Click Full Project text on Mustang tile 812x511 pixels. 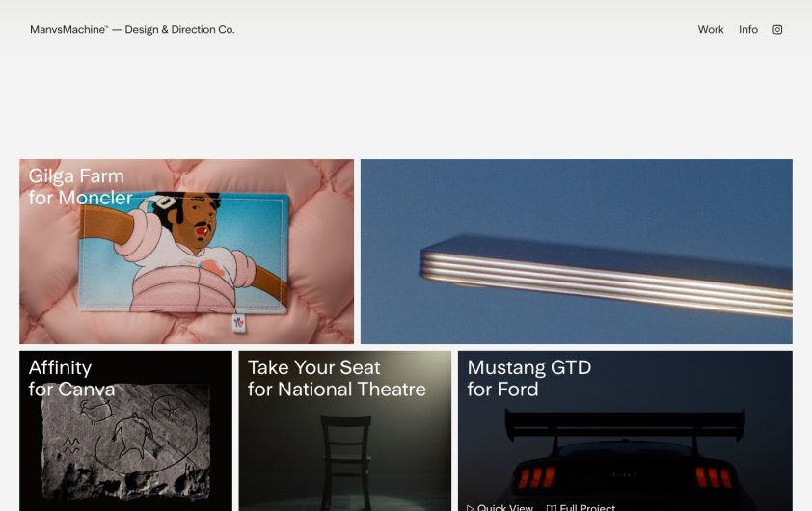586,507
